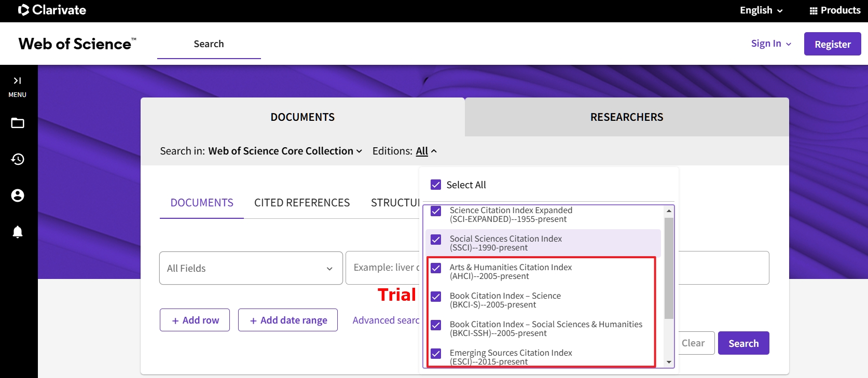The height and width of the screenshot is (378, 868).
Task: Uncheck Social Sciences Citation Index checkbox
Action: (436, 240)
